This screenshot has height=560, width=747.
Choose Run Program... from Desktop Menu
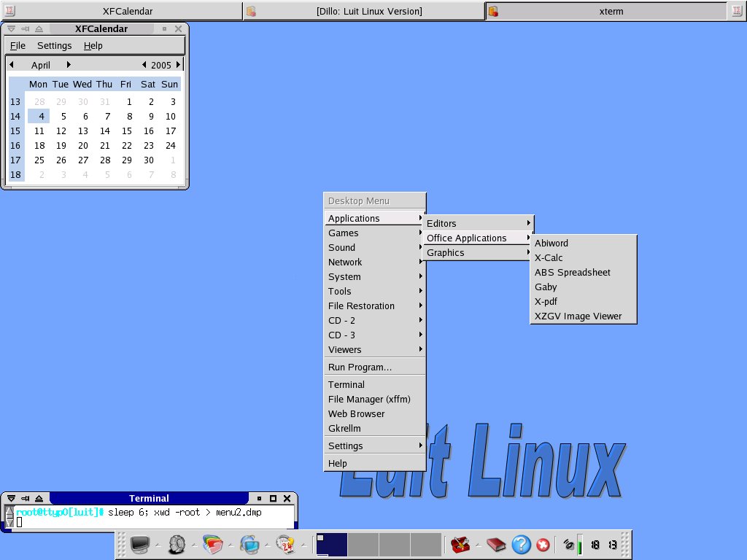(x=374, y=367)
